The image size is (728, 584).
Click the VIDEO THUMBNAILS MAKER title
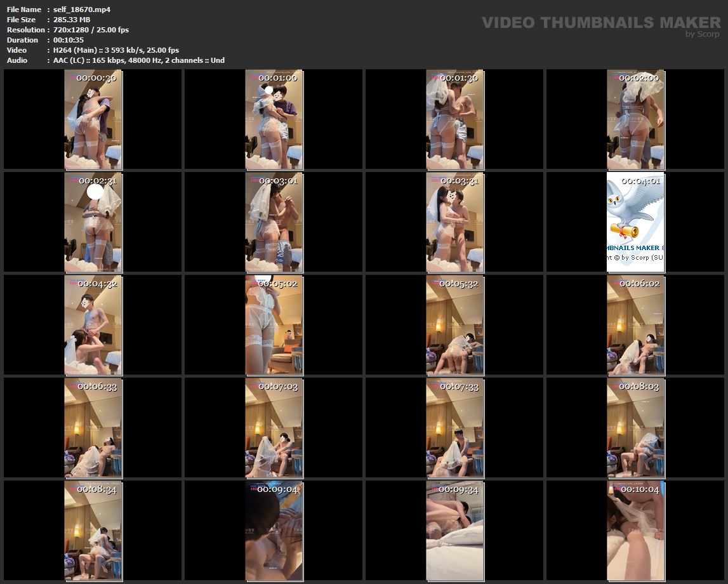point(601,23)
